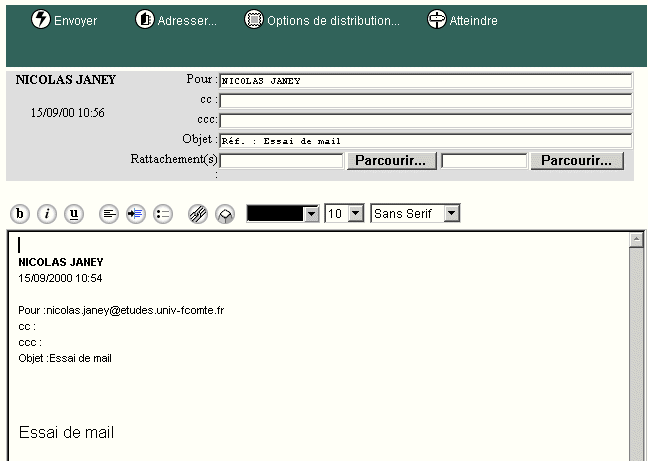
Task: Open Options de distribution
Action: tap(254, 20)
